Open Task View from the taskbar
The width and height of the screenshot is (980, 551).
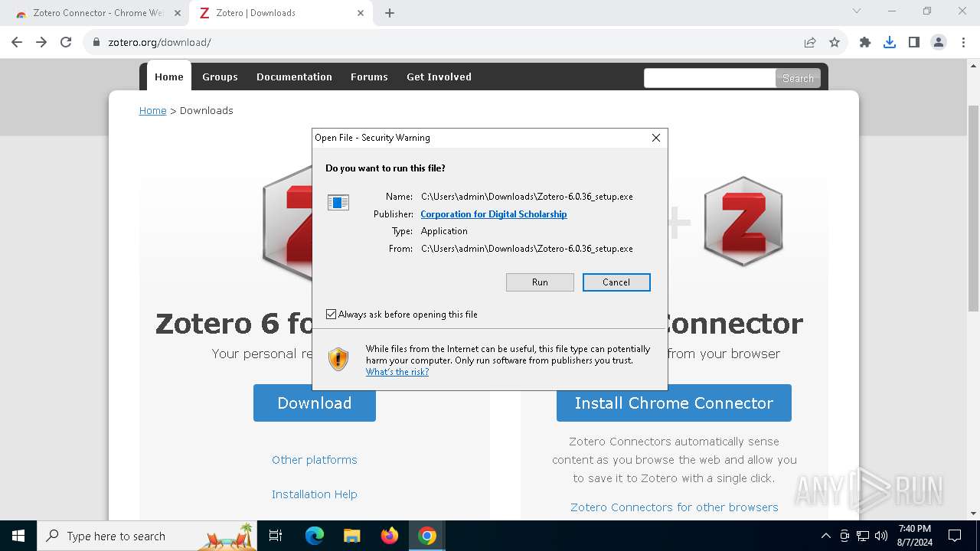[276, 536]
